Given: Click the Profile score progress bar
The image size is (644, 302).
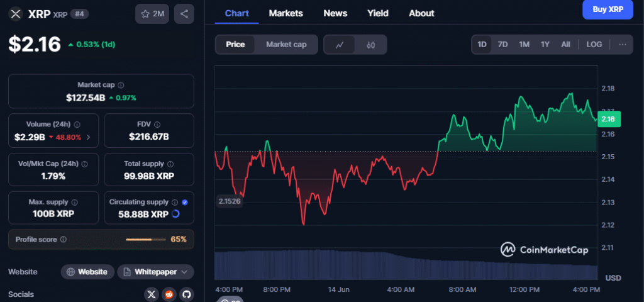Looking at the screenshot, I should 145,239.
